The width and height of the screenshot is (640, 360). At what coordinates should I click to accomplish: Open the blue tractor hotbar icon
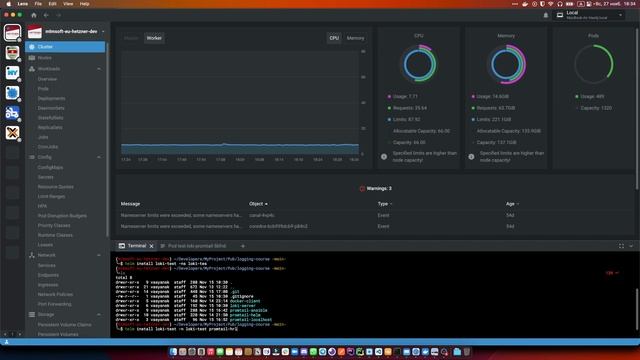12,113
